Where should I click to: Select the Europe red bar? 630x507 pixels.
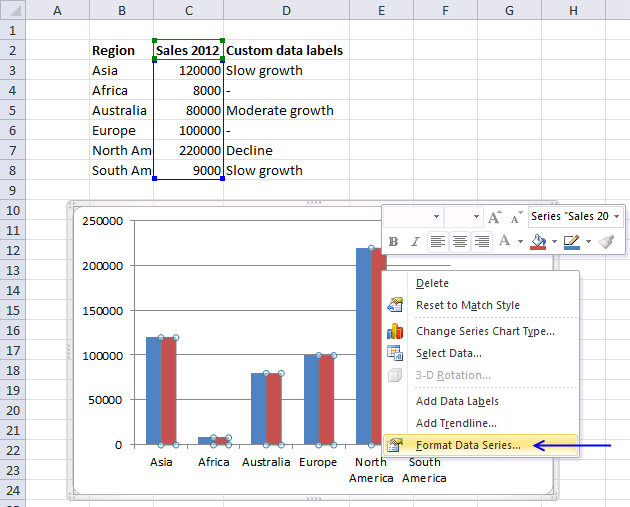[326, 400]
